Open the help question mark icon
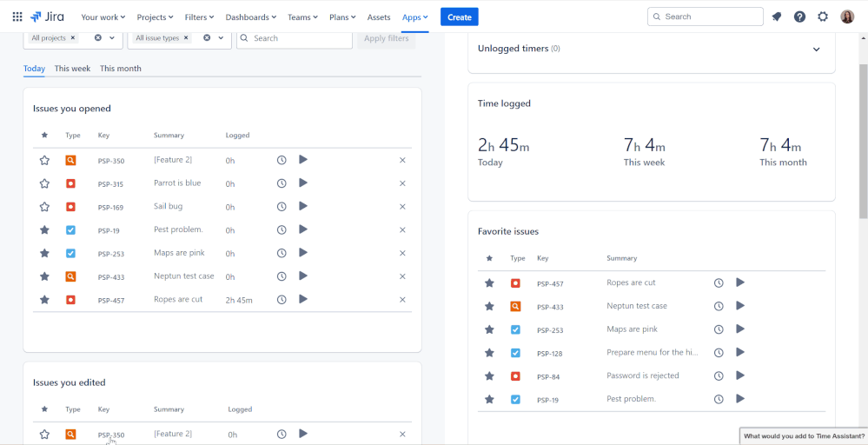Image resolution: width=868 pixels, height=445 pixels. (799, 17)
